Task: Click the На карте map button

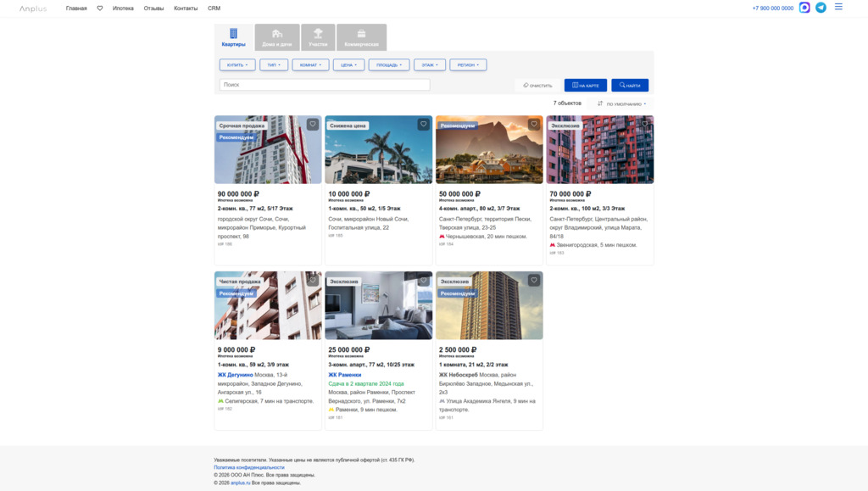Action: [x=586, y=86]
